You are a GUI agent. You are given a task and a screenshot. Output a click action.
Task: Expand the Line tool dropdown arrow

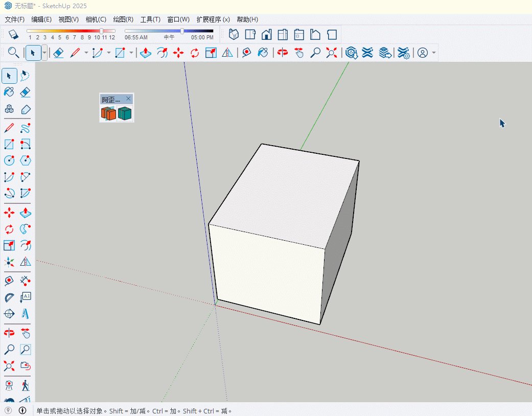[x=86, y=53]
